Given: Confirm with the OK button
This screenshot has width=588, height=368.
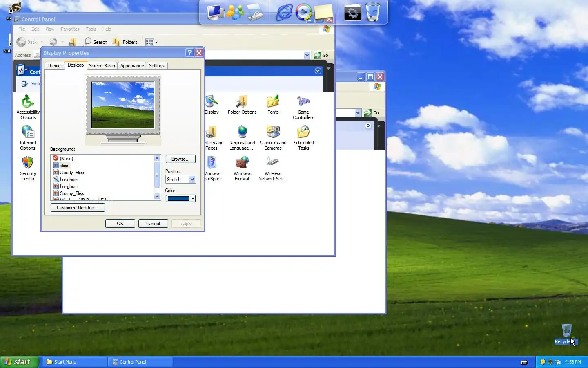Looking at the screenshot, I should coord(120,224).
